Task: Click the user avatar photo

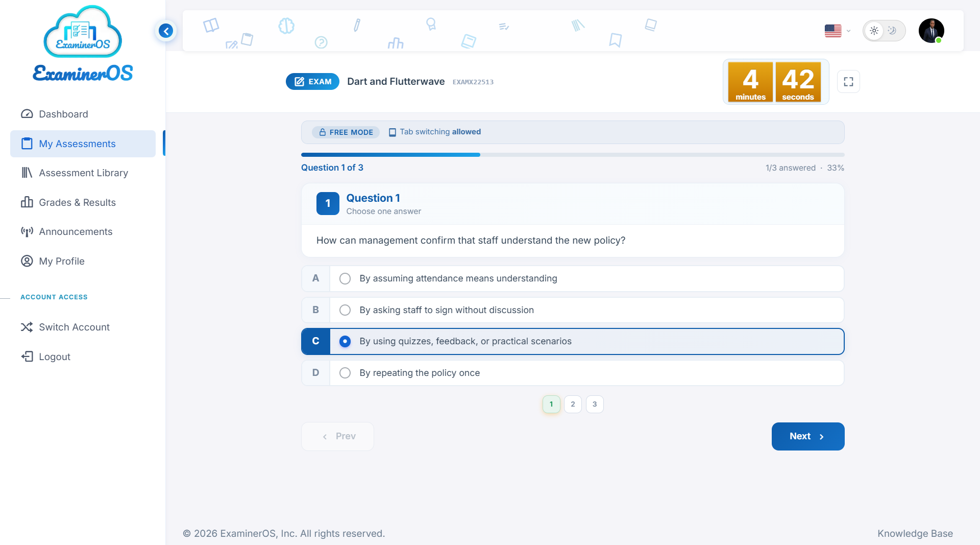Action: click(x=931, y=31)
